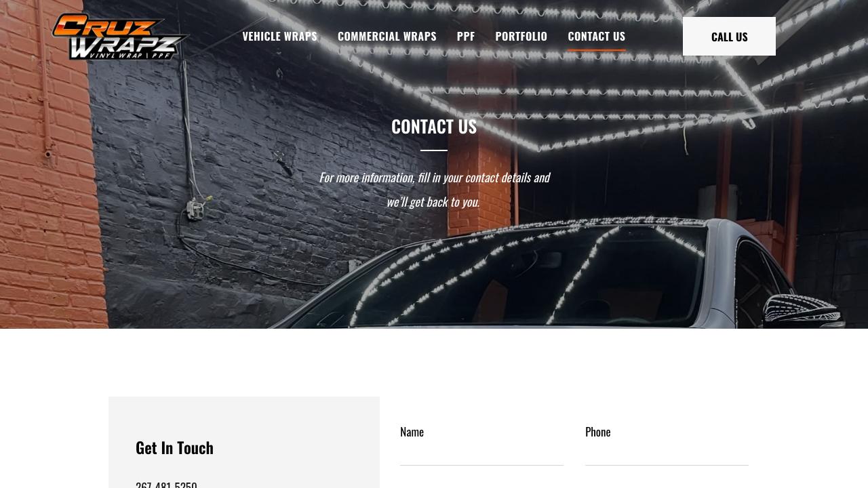Click the Call Us button
The image size is (868, 488).
729,37
